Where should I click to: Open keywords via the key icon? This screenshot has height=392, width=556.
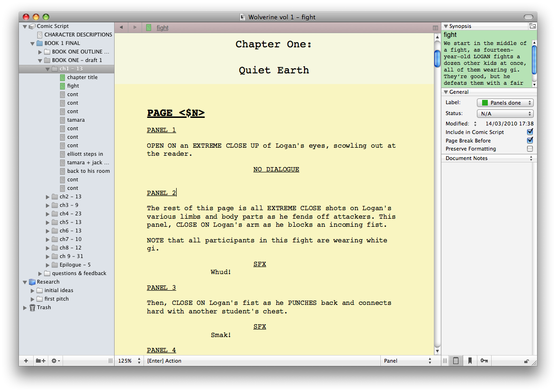tap(484, 361)
